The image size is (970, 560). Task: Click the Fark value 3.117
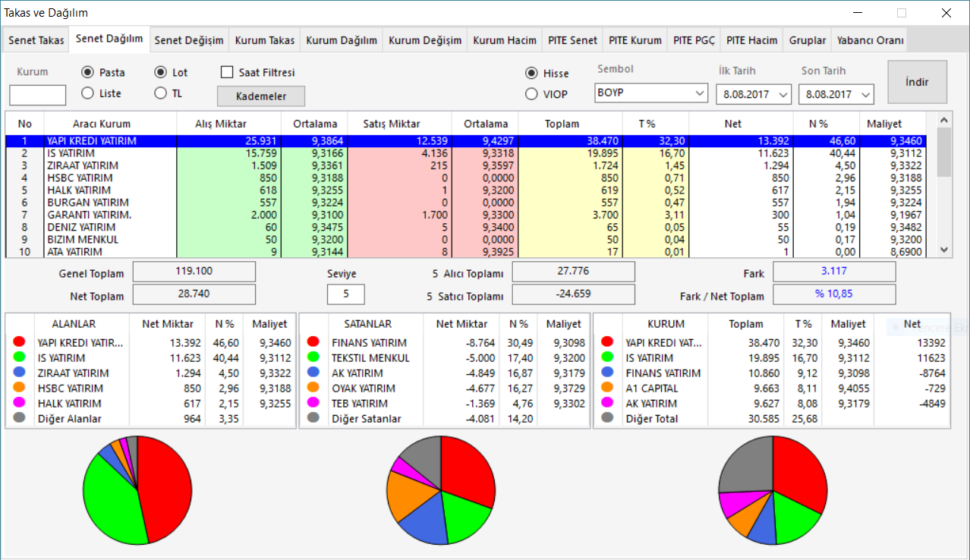coord(834,272)
